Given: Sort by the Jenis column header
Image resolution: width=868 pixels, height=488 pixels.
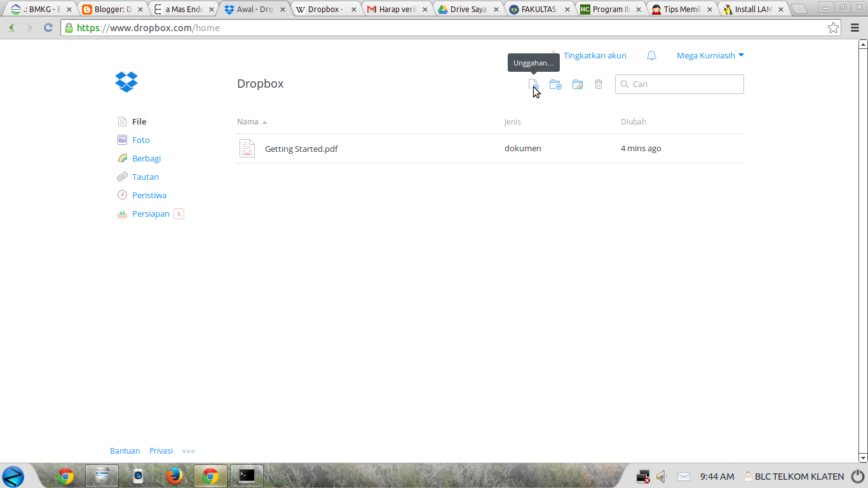Looking at the screenshot, I should coord(513,121).
